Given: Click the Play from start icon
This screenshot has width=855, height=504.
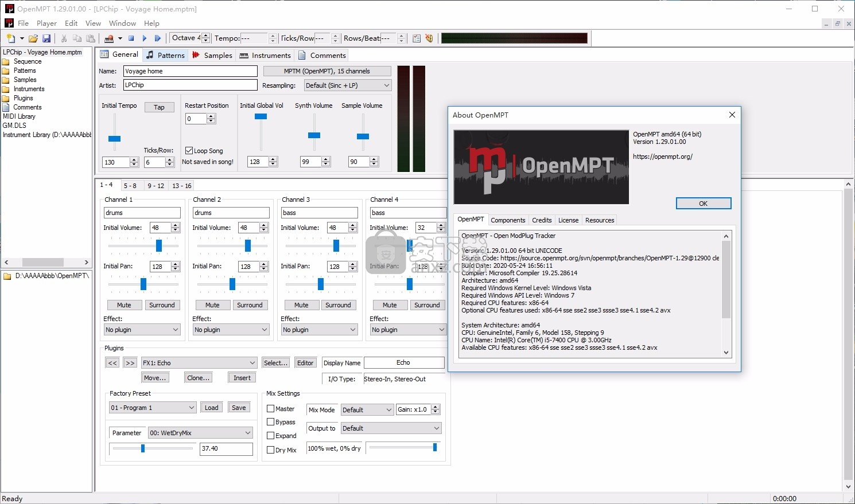Looking at the screenshot, I should 158,38.
